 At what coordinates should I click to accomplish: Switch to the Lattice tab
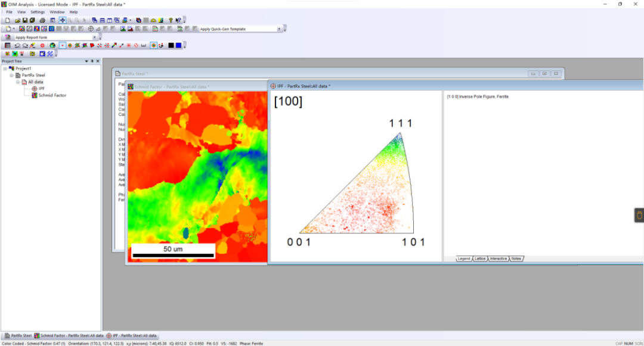click(480, 258)
